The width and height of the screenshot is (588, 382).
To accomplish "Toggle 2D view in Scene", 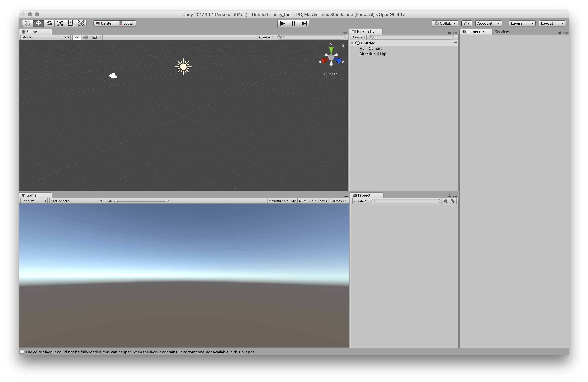I will click(67, 37).
